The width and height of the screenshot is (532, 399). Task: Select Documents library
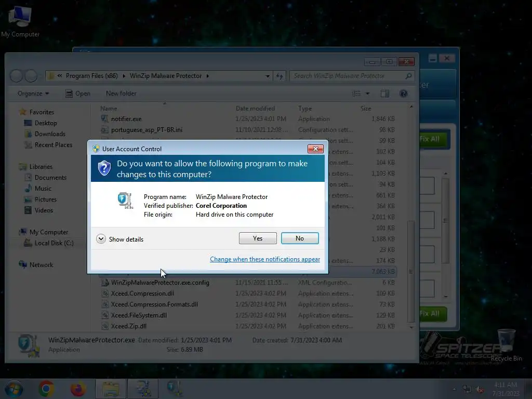pyautogui.click(x=50, y=178)
